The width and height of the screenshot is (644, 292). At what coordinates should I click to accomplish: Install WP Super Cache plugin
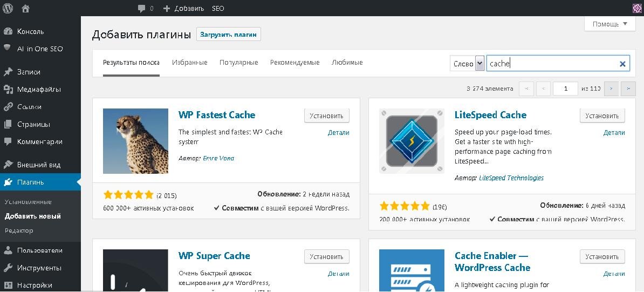coord(326,256)
